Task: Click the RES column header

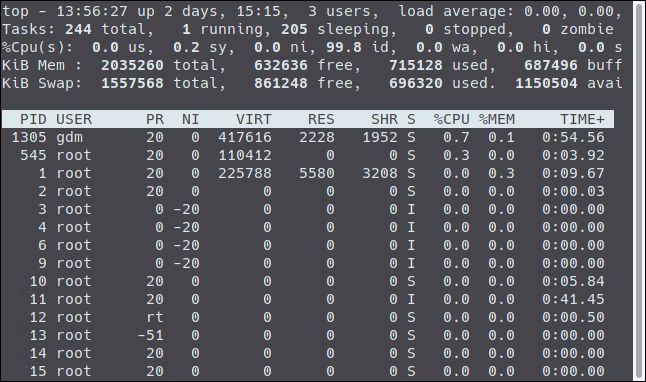Action: click(x=321, y=119)
